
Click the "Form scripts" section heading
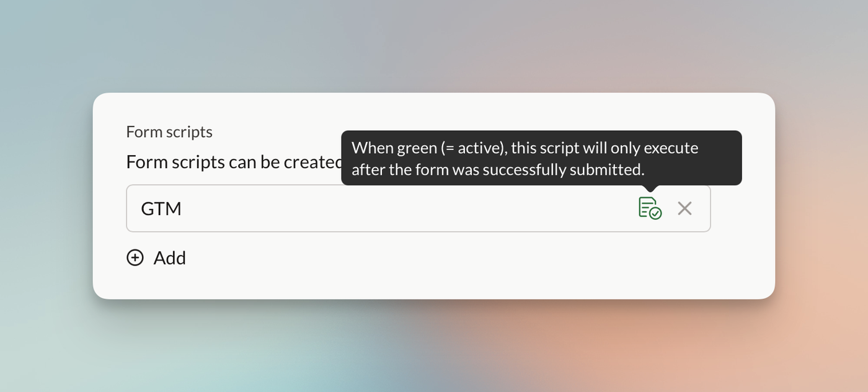tap(169, 132)
